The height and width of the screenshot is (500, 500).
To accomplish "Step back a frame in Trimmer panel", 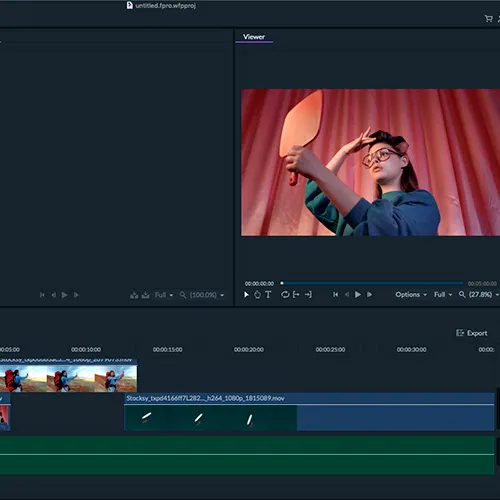I will pyautogui.click(x=53, y=295).
